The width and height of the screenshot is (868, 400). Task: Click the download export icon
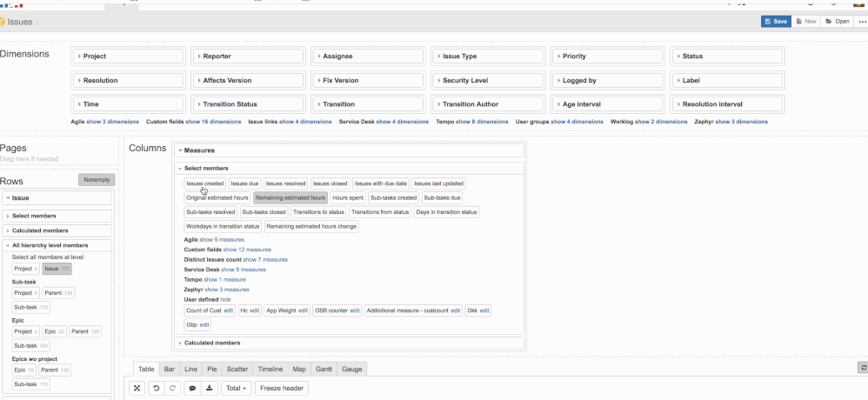point(210,389)
